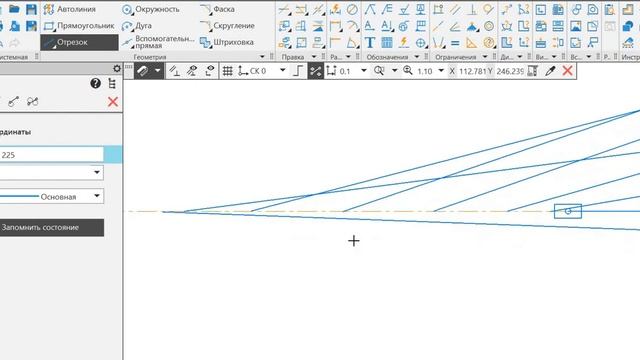Click the zoom window magnifier icon
The image size is (640, 360).
[379, 71]
